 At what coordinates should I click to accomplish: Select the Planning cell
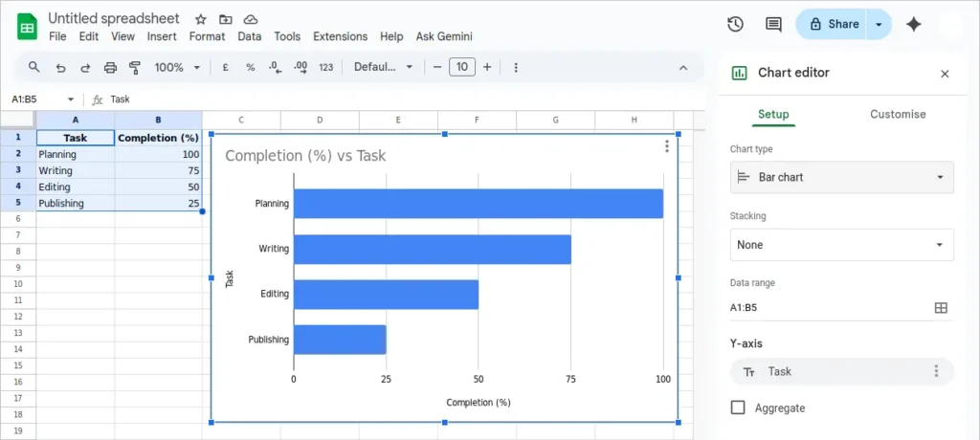pyautogui.click(x=76, y=154)
